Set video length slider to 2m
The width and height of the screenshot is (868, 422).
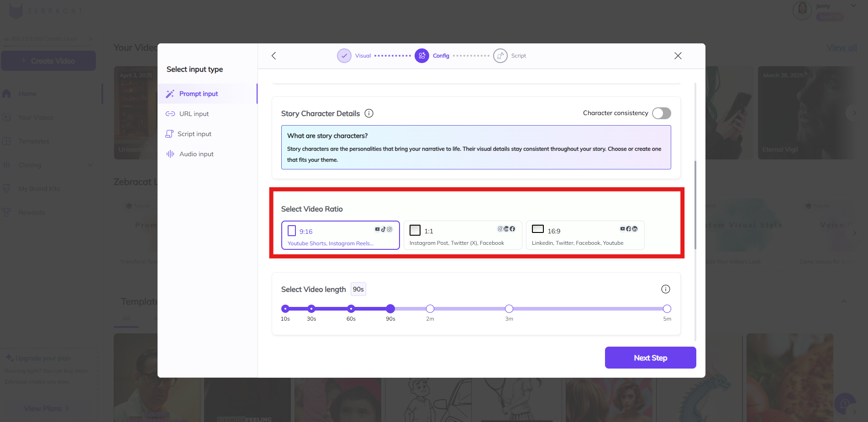coord(430,309)
